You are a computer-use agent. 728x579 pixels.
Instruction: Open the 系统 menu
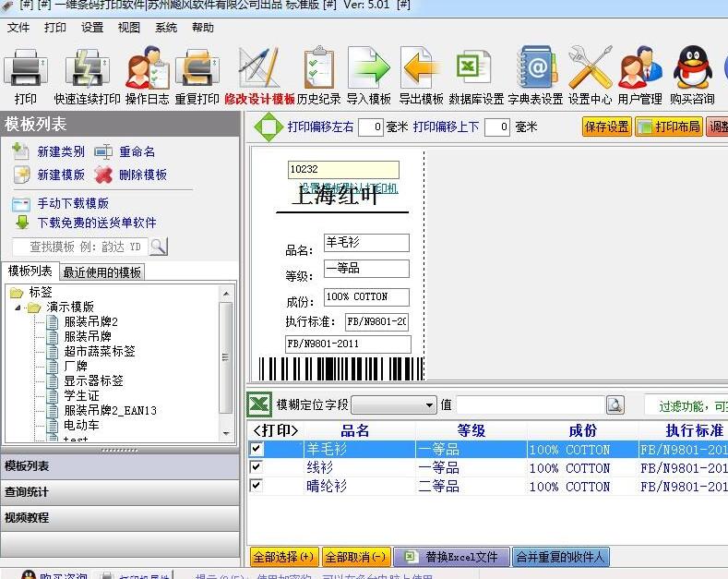(x=166, y=28)
